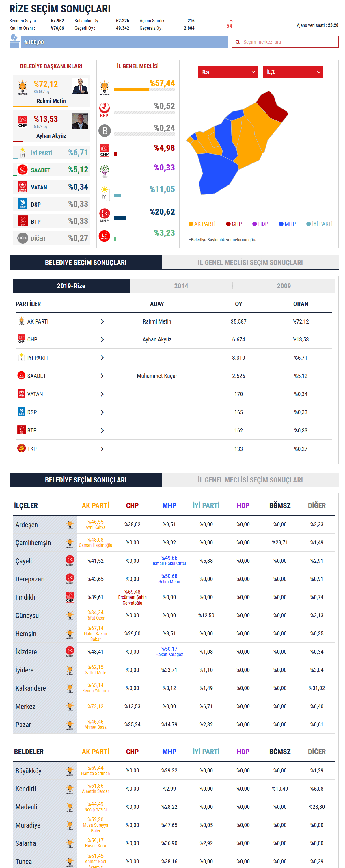Open the İLÇE district dropdown
345x868 pixels.
pos(292,72)
